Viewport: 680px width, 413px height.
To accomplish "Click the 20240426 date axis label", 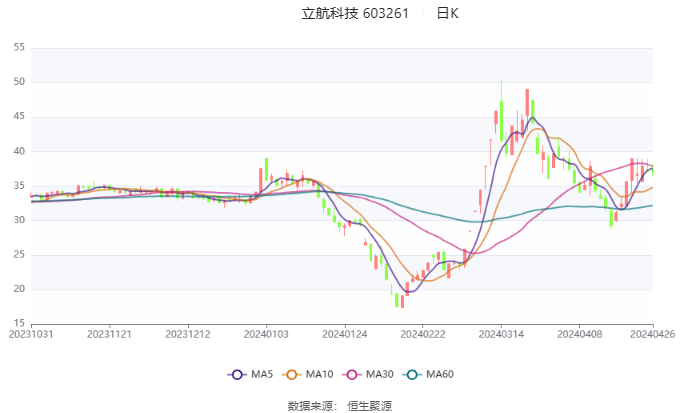I will (x=653, y=334).
